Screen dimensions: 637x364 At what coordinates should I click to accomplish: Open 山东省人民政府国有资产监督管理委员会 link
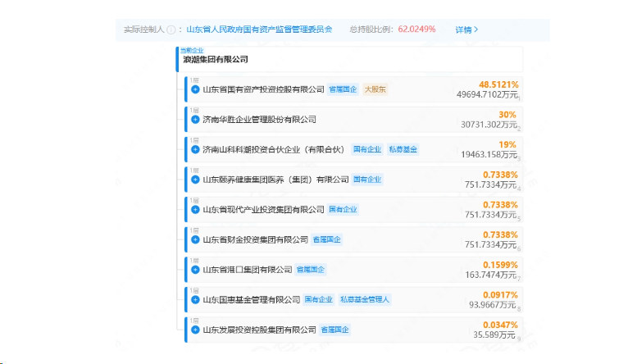click(259, 30)
